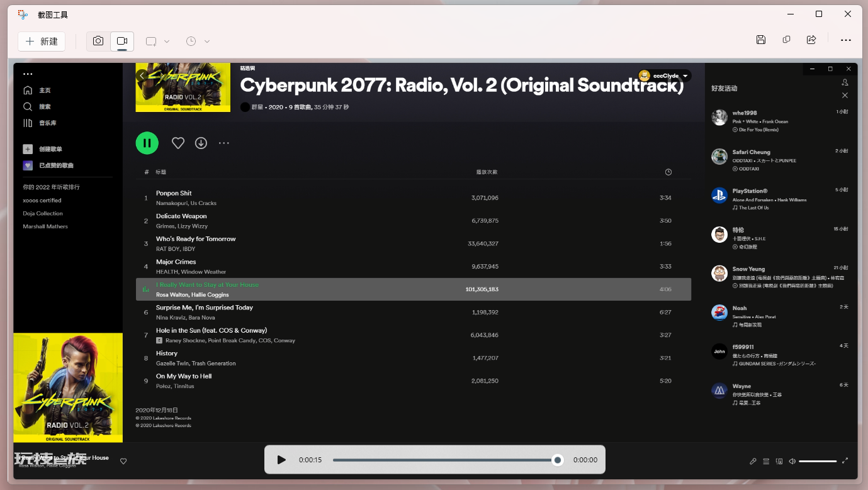Play the recorded video
This screenshot has height=490, width=868.
pos(281,460)
